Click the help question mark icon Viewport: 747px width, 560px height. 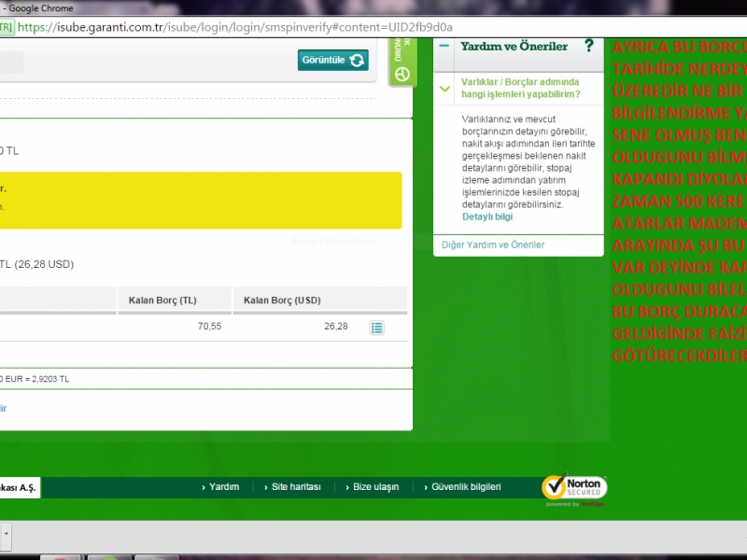click(x=588, y=46)
